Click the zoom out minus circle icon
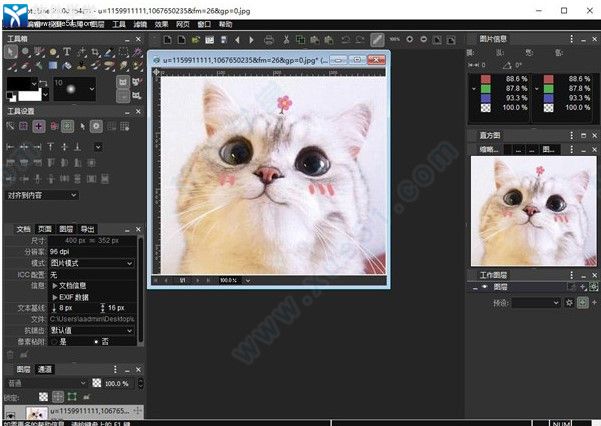The height and width of the screenshot is (426, 601). 424,39
